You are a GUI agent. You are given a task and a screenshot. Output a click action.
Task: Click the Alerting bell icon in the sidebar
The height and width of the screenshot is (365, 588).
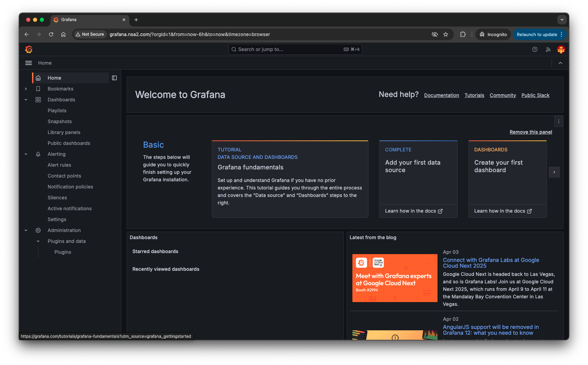point(38,154)
